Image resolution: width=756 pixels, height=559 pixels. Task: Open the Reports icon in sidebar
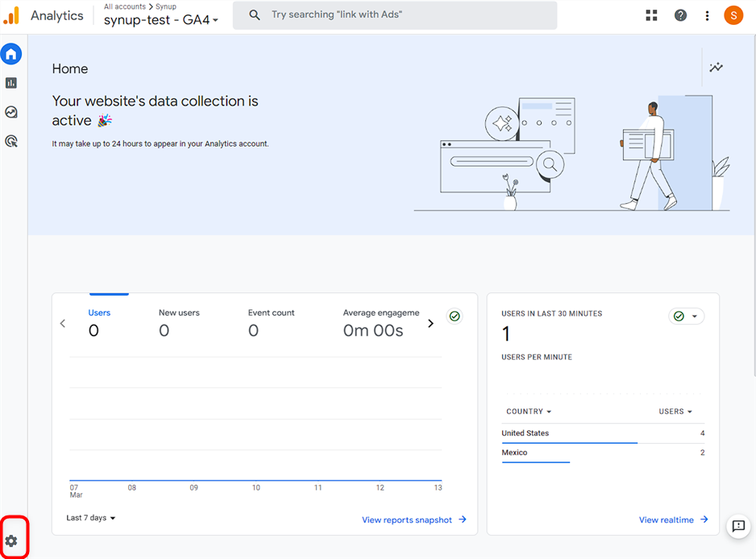[11, 83]
